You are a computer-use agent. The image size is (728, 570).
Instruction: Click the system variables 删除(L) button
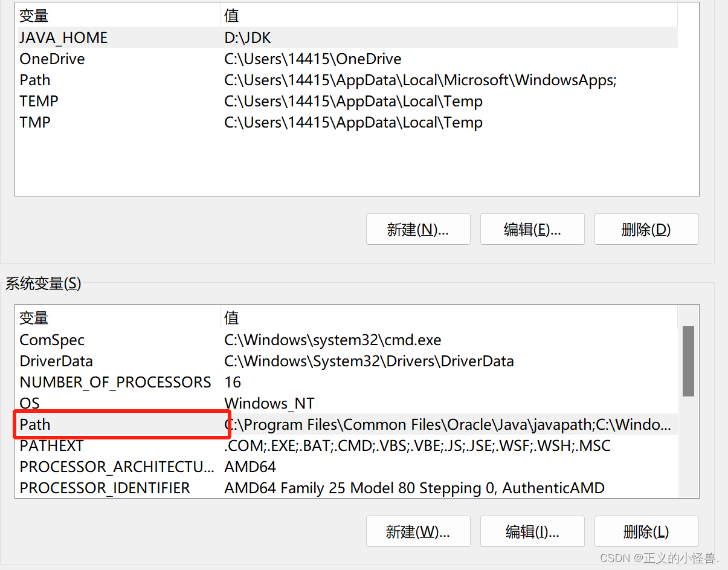[646, 531]
